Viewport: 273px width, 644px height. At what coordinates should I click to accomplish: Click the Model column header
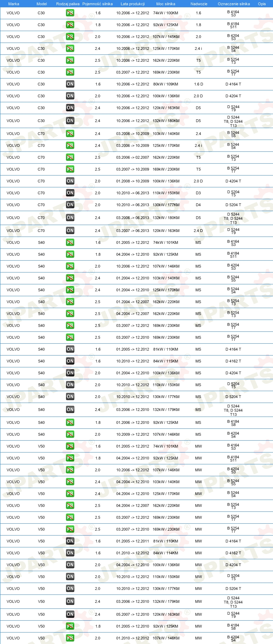tap(42, 4)
